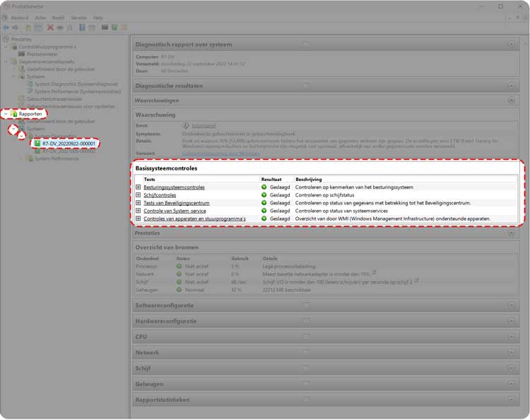The height and width of the screenshot is (420, 530).
Task: Expand the Tests van Beveiligingscentrum row
Action: pyautogui.click(x=139, y=203)
